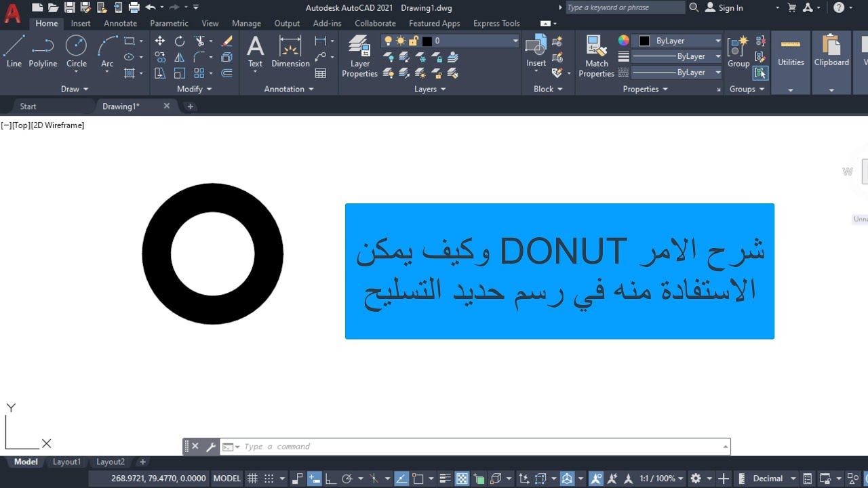Activate the Offset tool
The height and width of the screenshot is (488, 868).
click(227, 73)
